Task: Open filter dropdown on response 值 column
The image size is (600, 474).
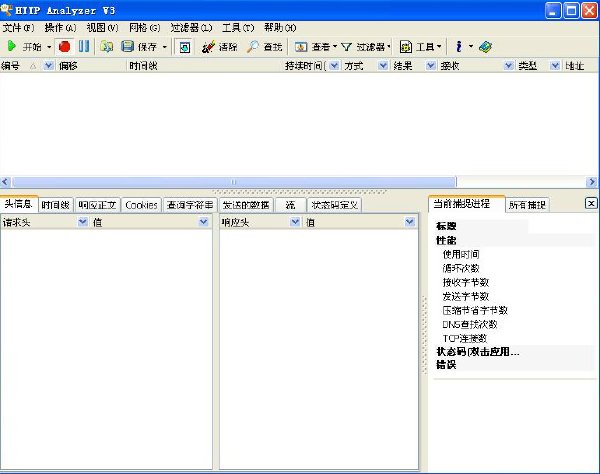Action: coord(409,222)
